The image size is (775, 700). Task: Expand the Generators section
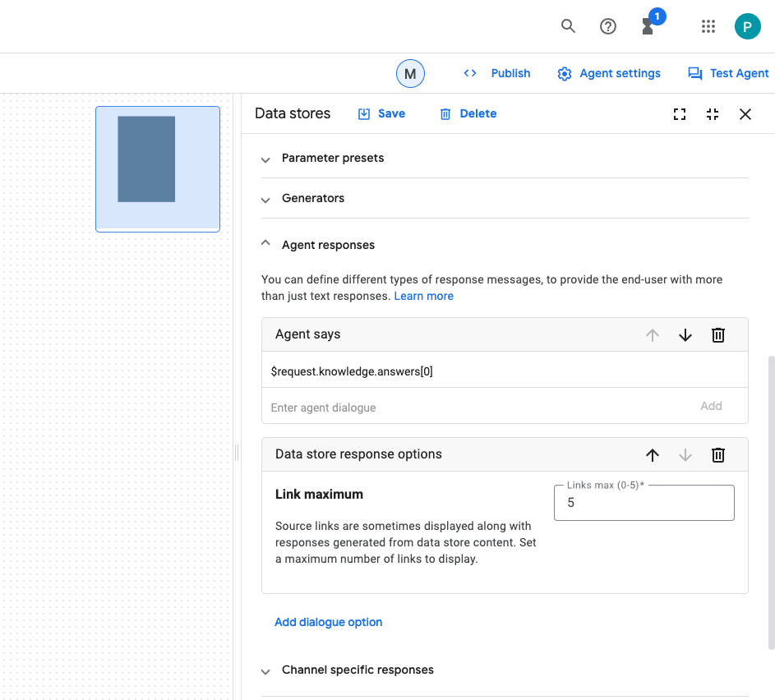tap(265, 199)
